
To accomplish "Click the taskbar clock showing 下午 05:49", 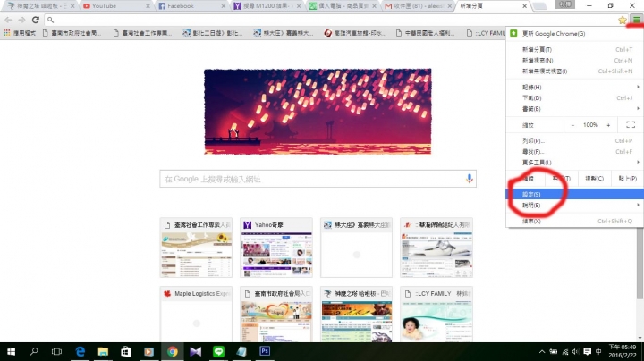I will pos(623,351).
